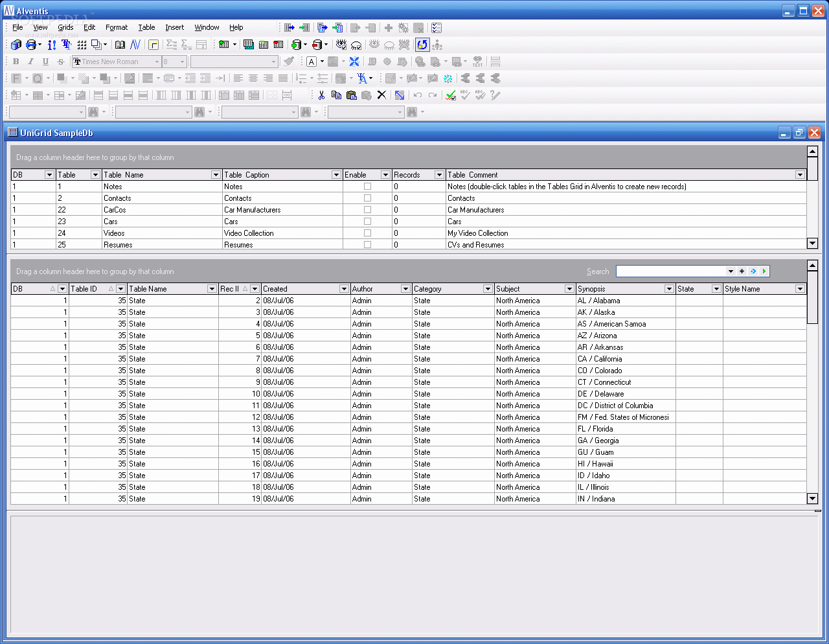The height and width of the screenshot is (644, 829).
Task: Open Table Comment column filter dropdown
Action: (x=800, y=175)
